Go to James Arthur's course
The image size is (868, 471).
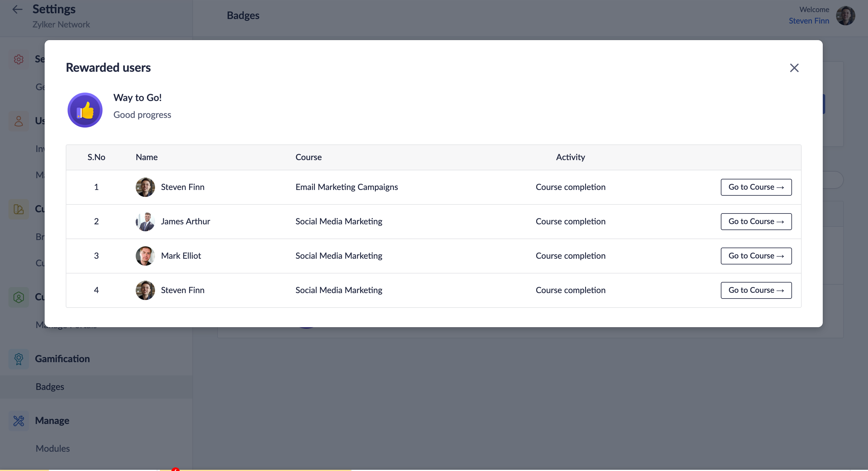click(x=756, y=221)
